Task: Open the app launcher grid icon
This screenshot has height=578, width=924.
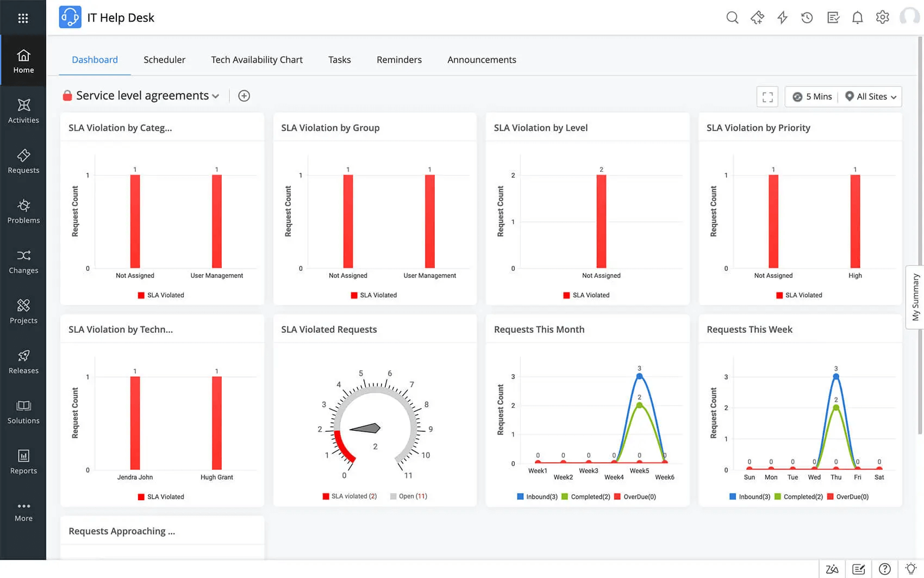Action: 23,18
